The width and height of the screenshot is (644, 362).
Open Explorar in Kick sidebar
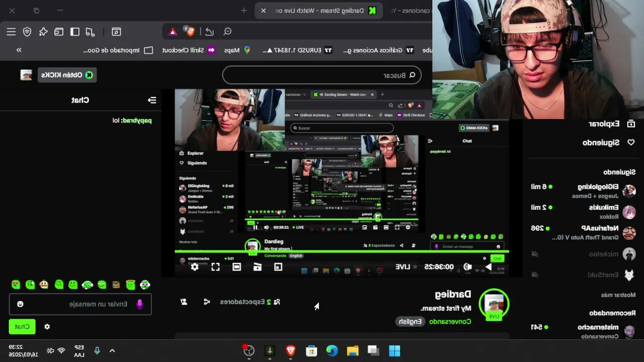coord(612,124)
